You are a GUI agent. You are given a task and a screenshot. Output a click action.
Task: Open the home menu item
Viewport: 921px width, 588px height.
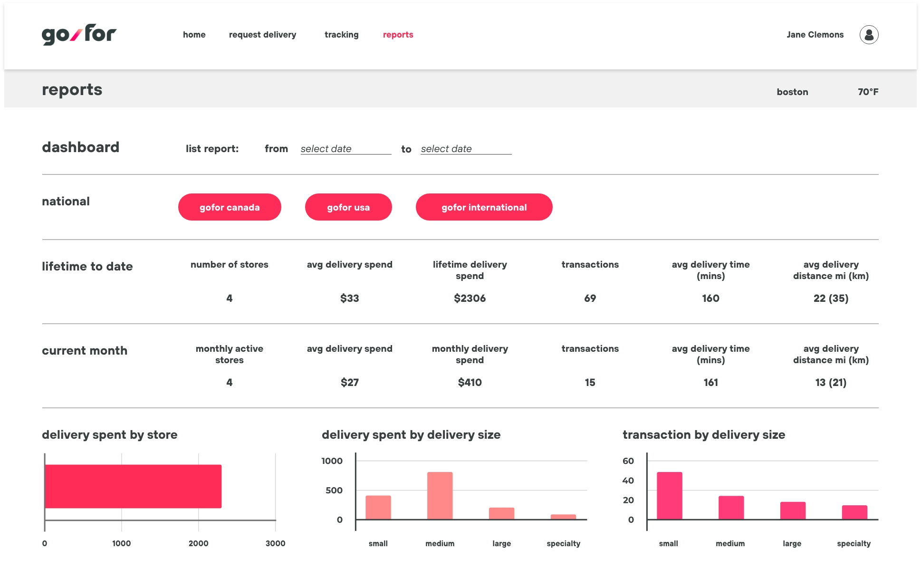point(194,35)
